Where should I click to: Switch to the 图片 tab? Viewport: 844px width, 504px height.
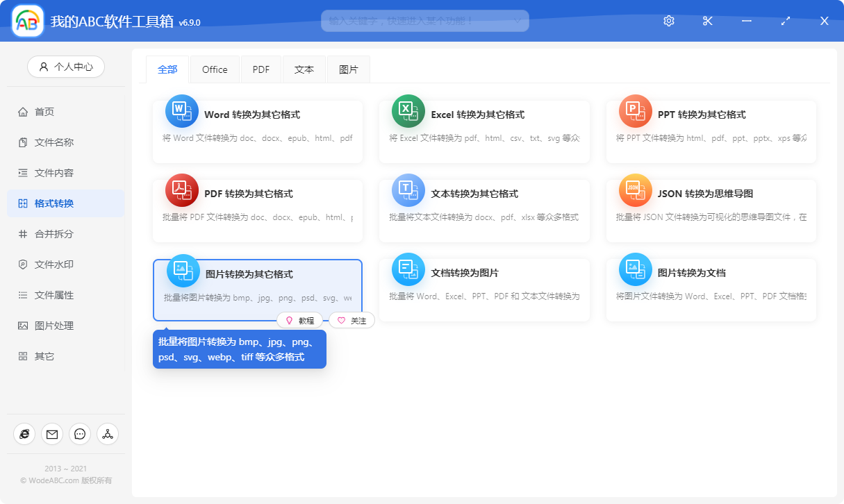point(349,69)
